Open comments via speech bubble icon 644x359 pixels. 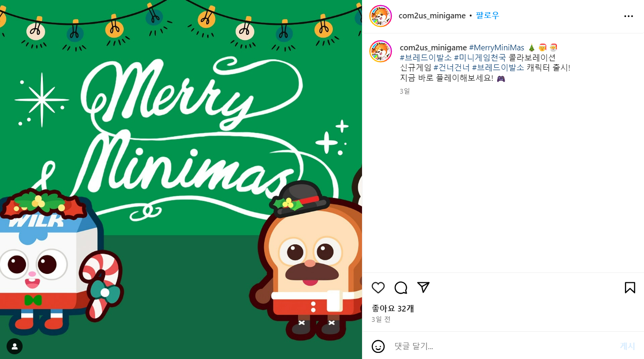[x=401, y=287]
